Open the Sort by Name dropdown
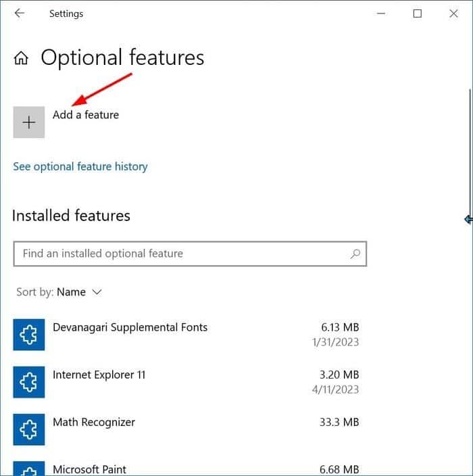Viewport: 473px width, 476px height. click(x=59, y=292)
